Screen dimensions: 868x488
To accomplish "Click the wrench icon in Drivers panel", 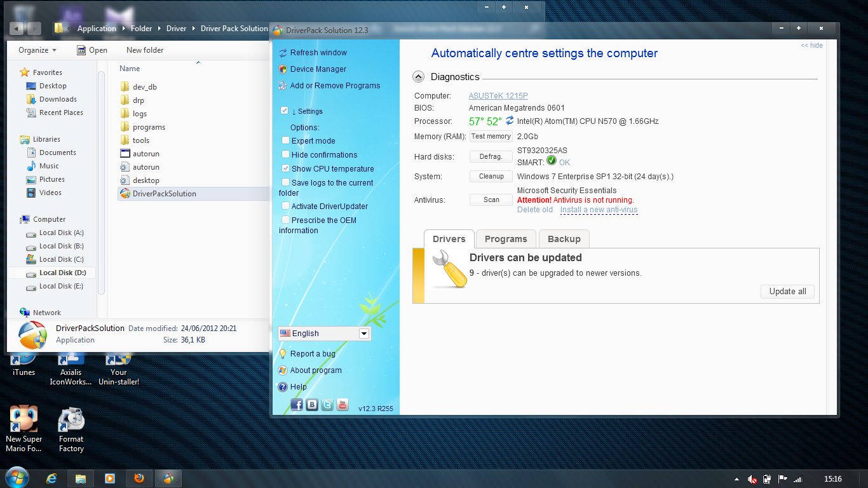I will click(449, 269).
